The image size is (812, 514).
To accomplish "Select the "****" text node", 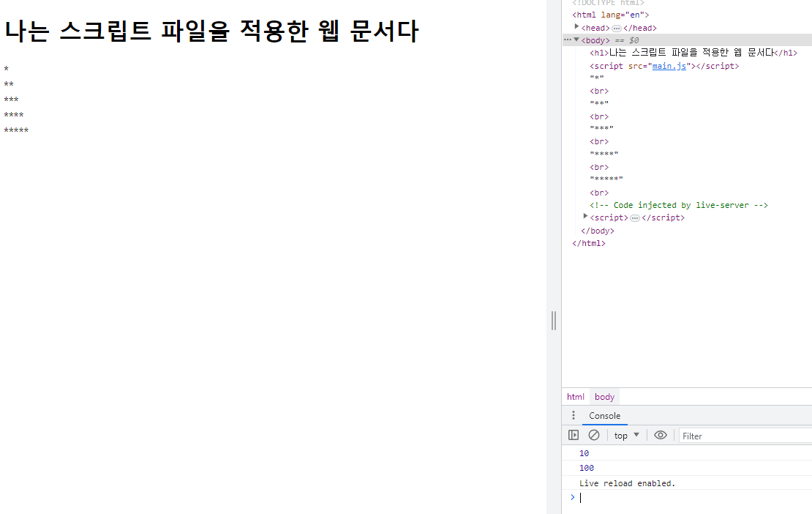I will click(604, 154).
